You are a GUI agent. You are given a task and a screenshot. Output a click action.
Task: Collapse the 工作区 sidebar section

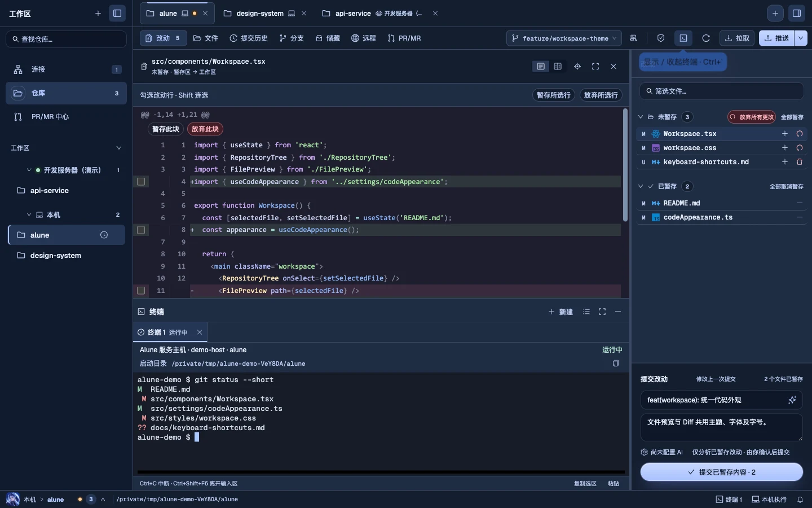[x=118, y=148]
